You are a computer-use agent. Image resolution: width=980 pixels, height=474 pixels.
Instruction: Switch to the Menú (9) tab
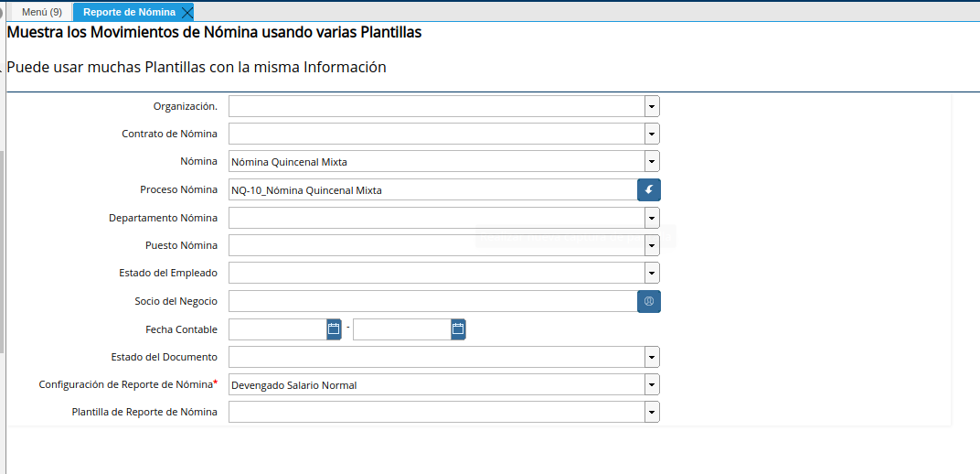coord(42,12)
